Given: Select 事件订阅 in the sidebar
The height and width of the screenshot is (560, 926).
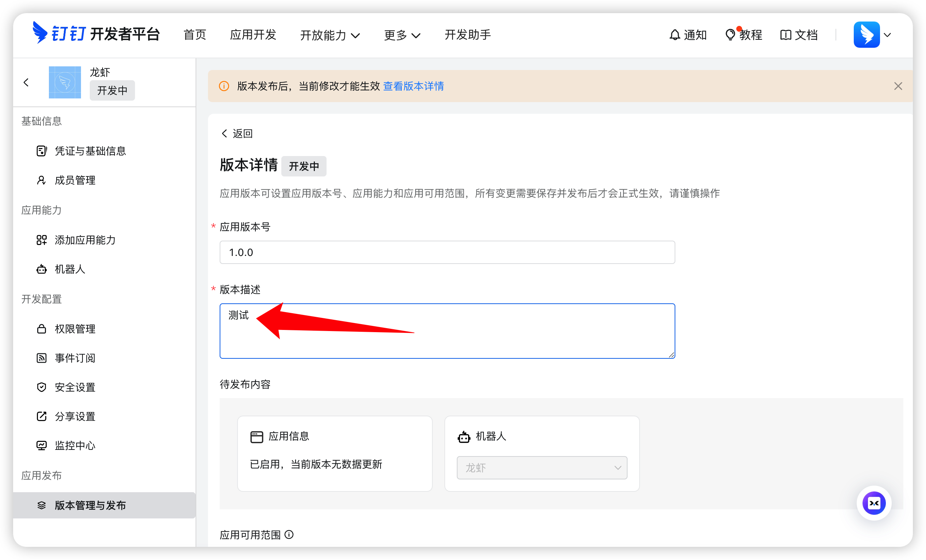Looking at the screenshot, I should click(75, 358).
